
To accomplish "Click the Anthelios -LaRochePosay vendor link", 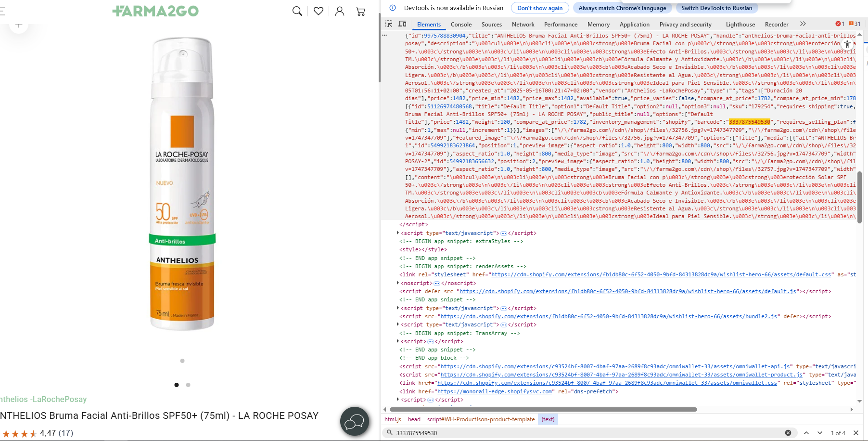I will pos(43,399).
